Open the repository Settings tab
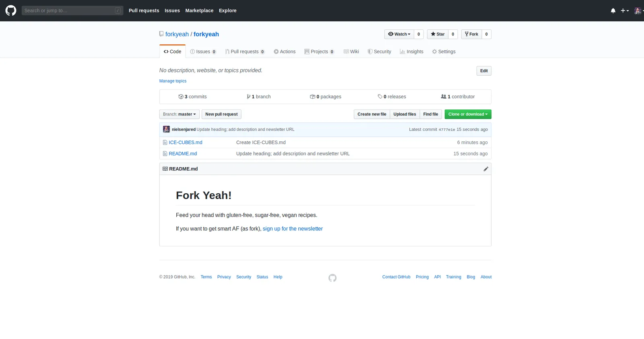 tap(444, 52)
